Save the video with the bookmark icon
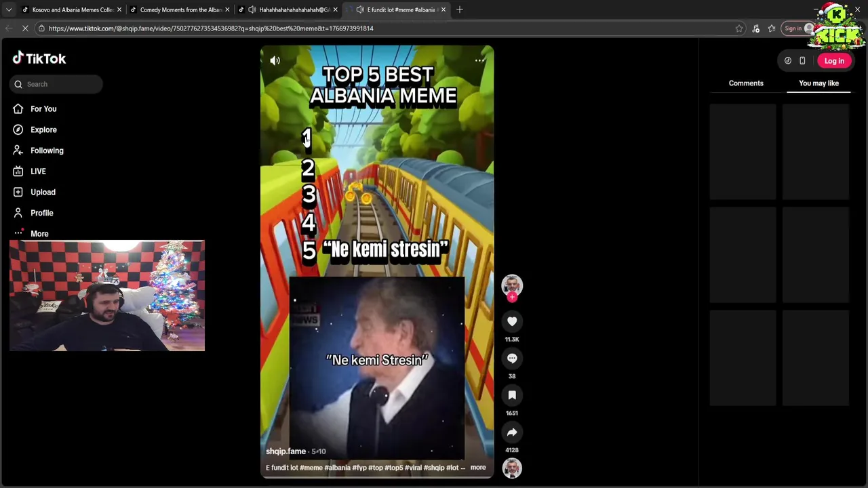The image size is (868, 488). [512, 395]
